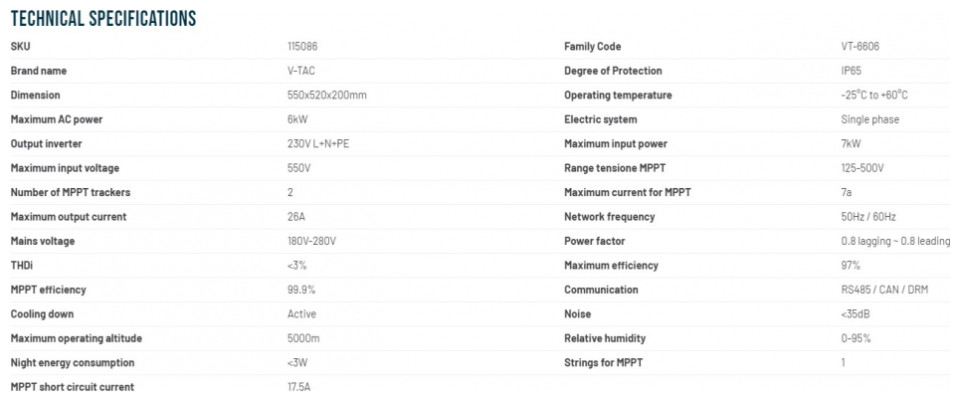
Task: Select the MPPT range value 125-500V
Action: click(x=863, y=168)
